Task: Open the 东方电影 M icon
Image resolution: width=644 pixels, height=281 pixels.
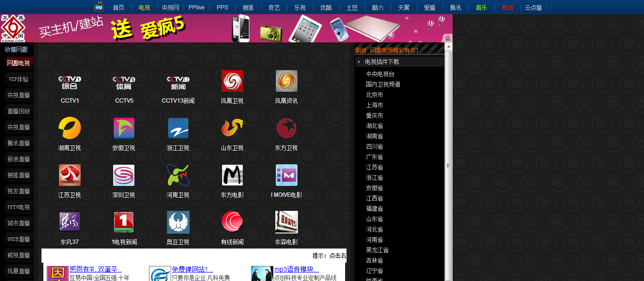Action: pos(232,175)
